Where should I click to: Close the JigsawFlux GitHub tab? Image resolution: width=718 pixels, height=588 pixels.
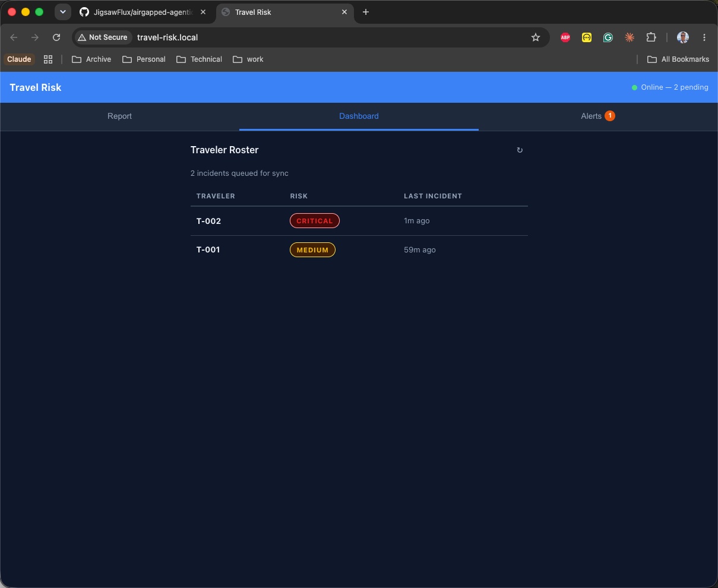203,12
